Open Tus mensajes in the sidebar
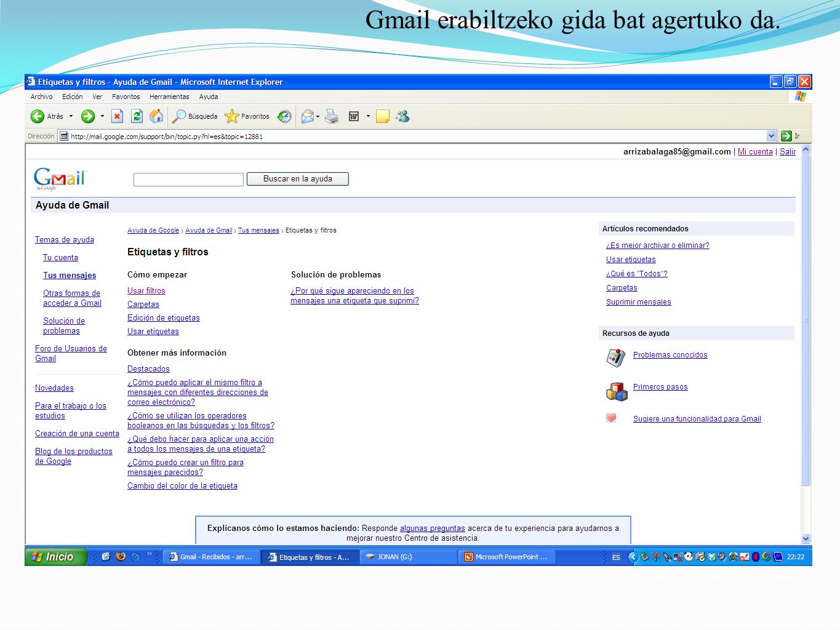Screen dimensions: 840x630 coord(70,275)
